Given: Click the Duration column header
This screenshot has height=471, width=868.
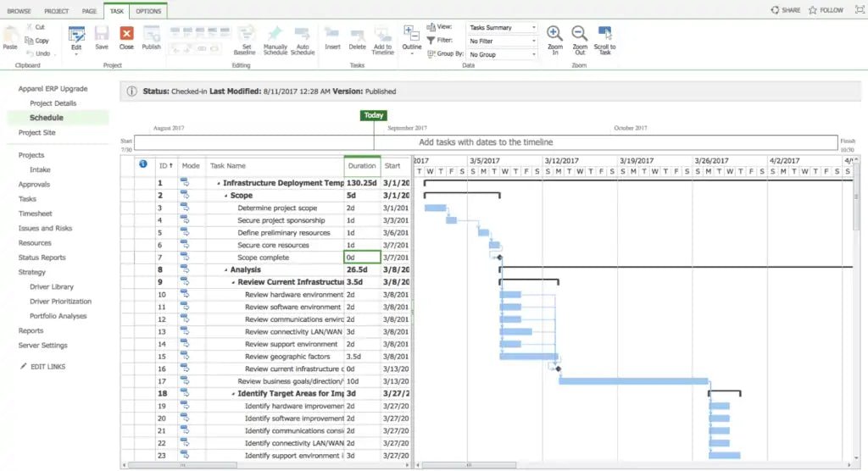Looking at the screenshot, I should (x=362, y=166).
